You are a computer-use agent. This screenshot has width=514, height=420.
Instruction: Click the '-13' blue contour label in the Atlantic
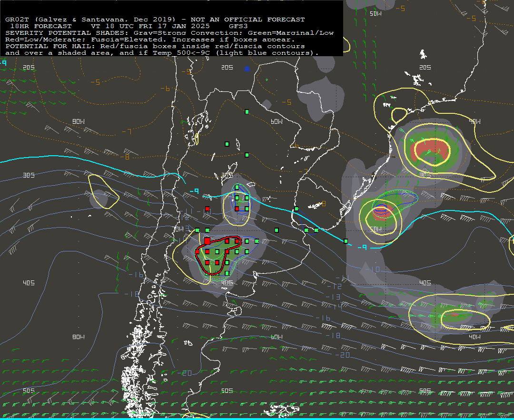tap(333, 297)
